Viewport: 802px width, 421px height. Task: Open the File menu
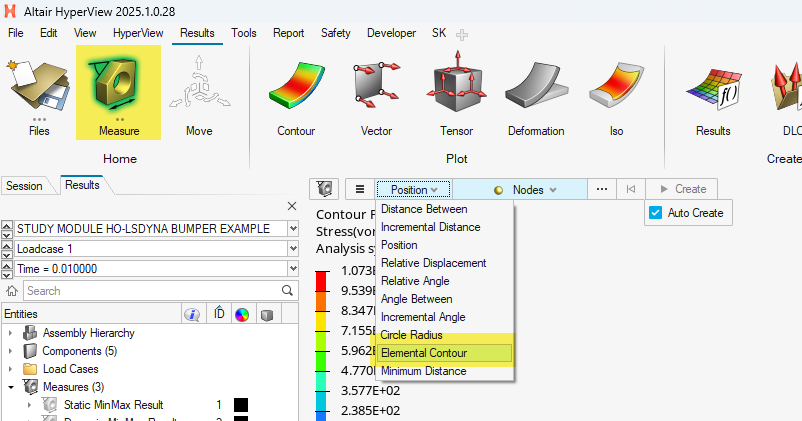pyautogui.click(x=15, y=33)
